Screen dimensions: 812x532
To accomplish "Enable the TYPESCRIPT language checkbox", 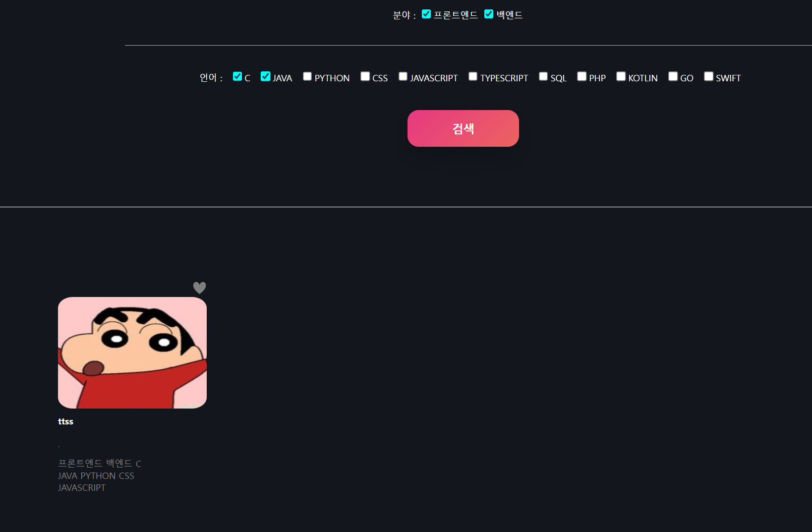I will coord(473,76).
